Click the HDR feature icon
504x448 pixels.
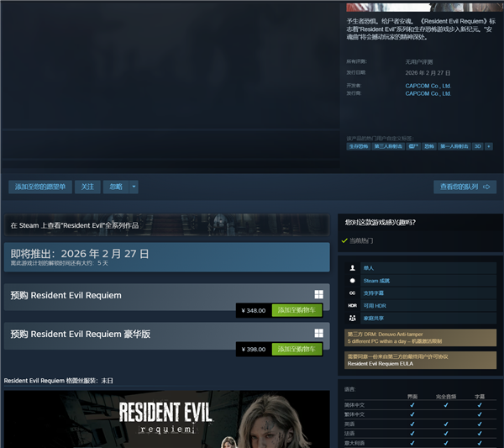click(352, 305)
